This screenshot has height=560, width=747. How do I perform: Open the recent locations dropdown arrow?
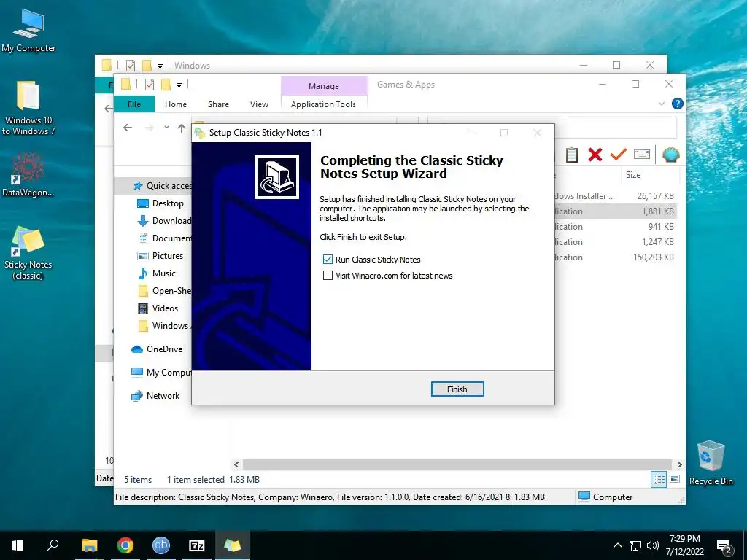(166, 128)
